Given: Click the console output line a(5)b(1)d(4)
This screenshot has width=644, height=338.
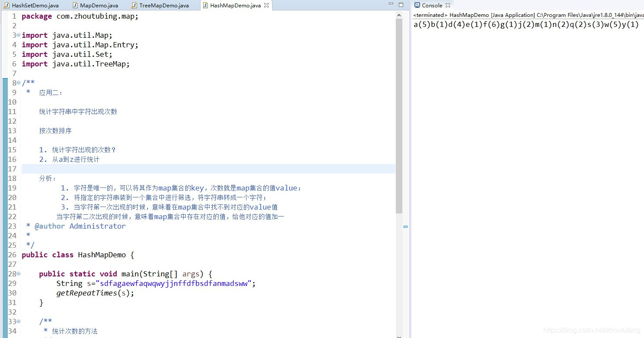Looking at the screenshot, I should point(526,25).
